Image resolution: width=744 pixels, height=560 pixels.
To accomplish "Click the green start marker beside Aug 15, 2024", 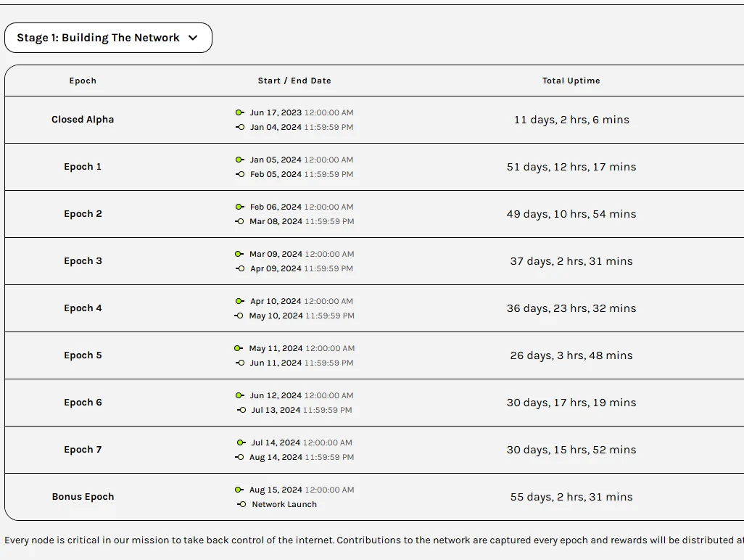I will pyautogui.click(x=239, y=490).
